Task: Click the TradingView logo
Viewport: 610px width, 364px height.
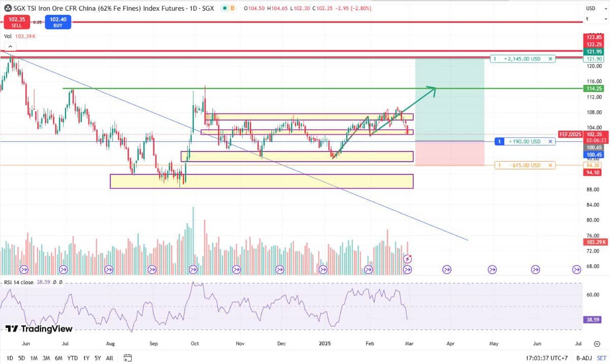Action: point(39,329)
